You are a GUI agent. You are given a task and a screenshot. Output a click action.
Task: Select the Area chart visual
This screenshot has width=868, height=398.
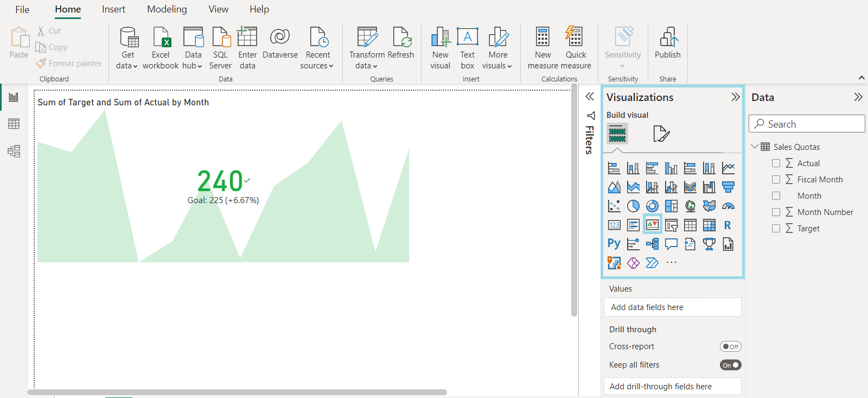pos(614,187)
